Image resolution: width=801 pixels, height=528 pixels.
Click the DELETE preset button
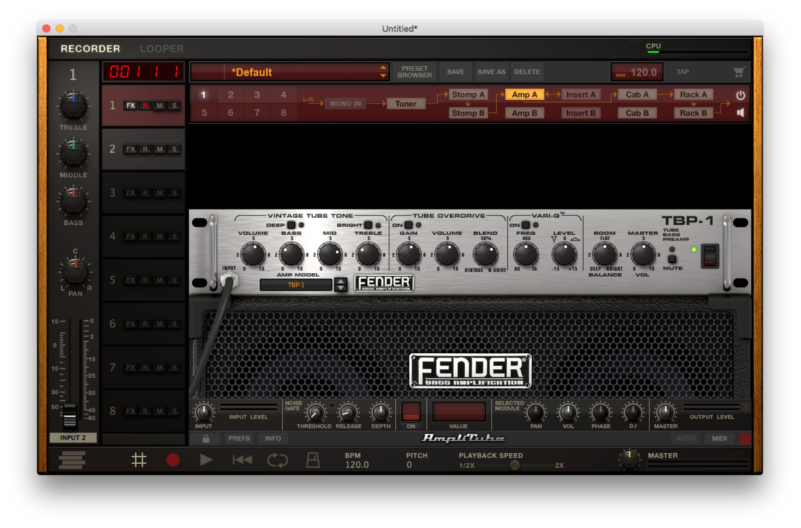(527, 72)
